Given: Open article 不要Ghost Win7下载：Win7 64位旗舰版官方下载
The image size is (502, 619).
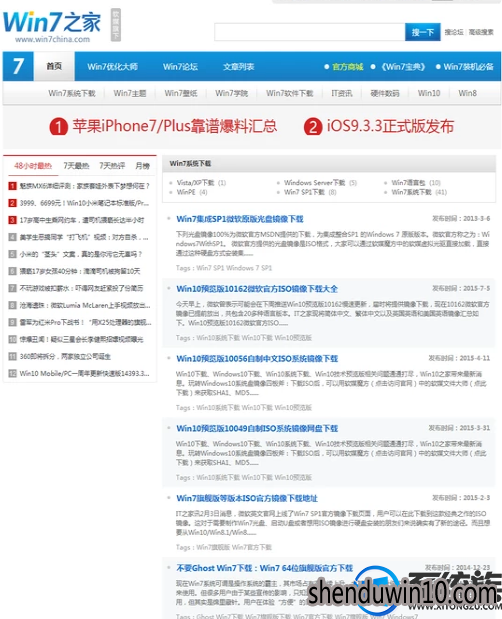Looking at the screenshot, I should coord(264,568).
